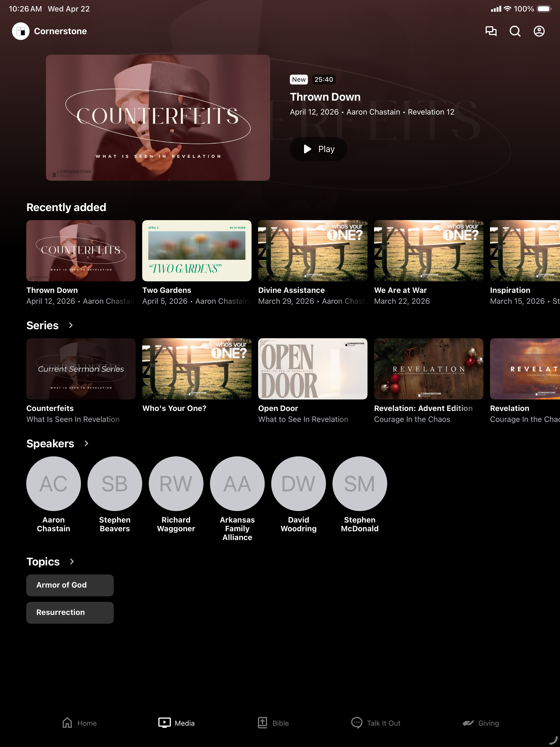Select Stephen Beavers SB avatar
This screenshot has width=560, height=747.
point(115,484)
